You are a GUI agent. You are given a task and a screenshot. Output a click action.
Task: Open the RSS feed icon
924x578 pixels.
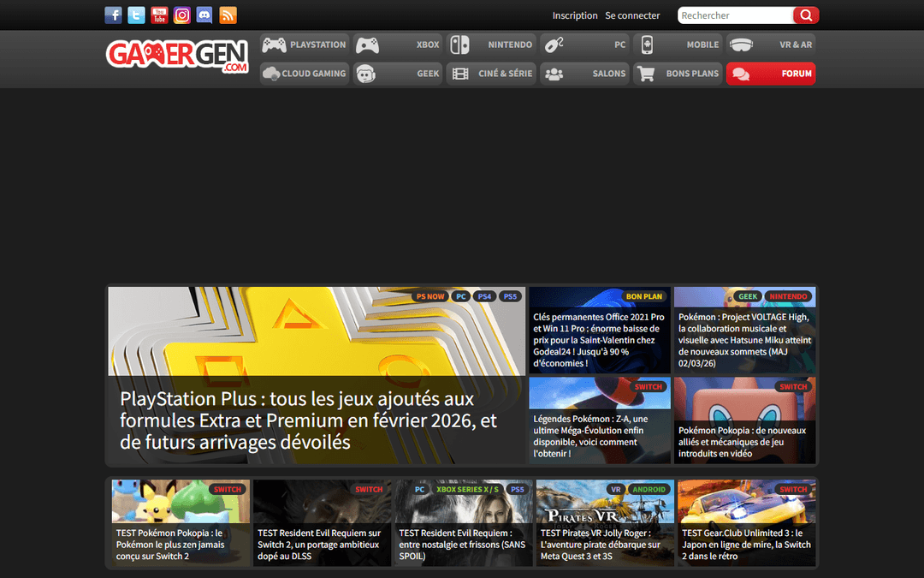(228, 15)
